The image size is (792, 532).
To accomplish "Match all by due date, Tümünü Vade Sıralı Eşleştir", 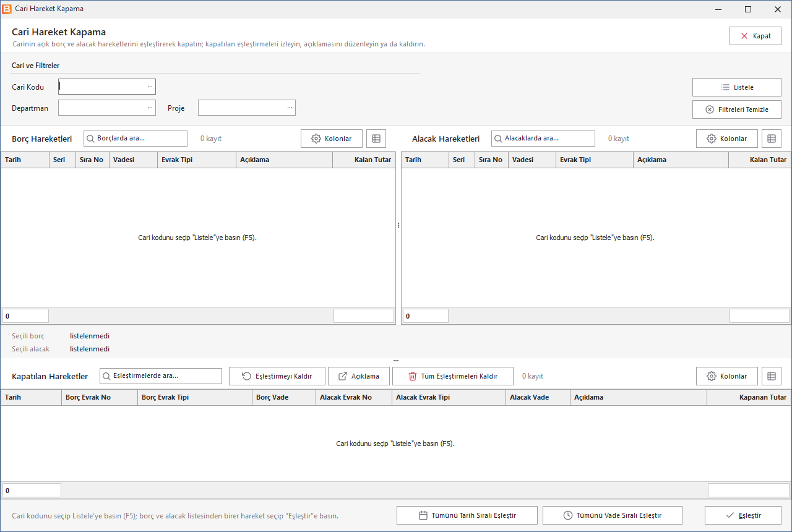I will coord(613,515).
